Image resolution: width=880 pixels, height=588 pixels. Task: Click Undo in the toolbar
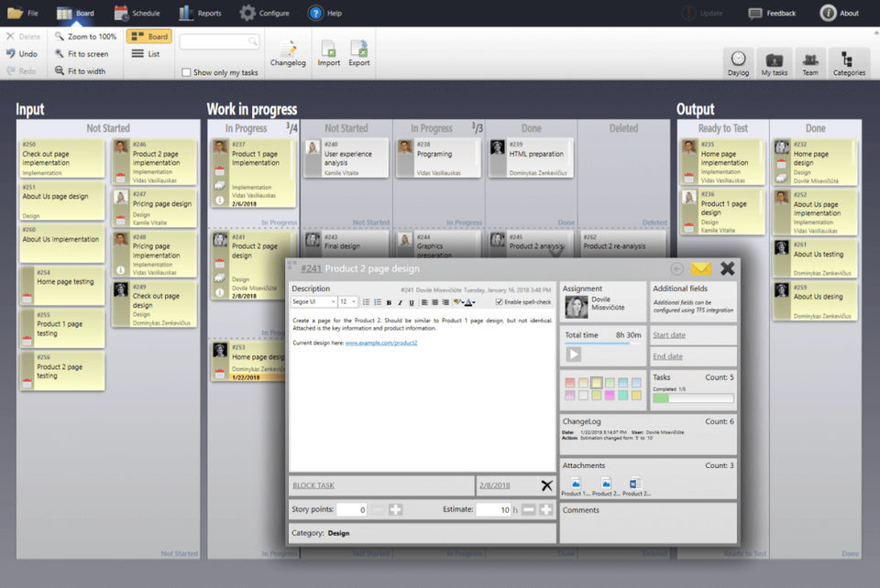[22, 54]
